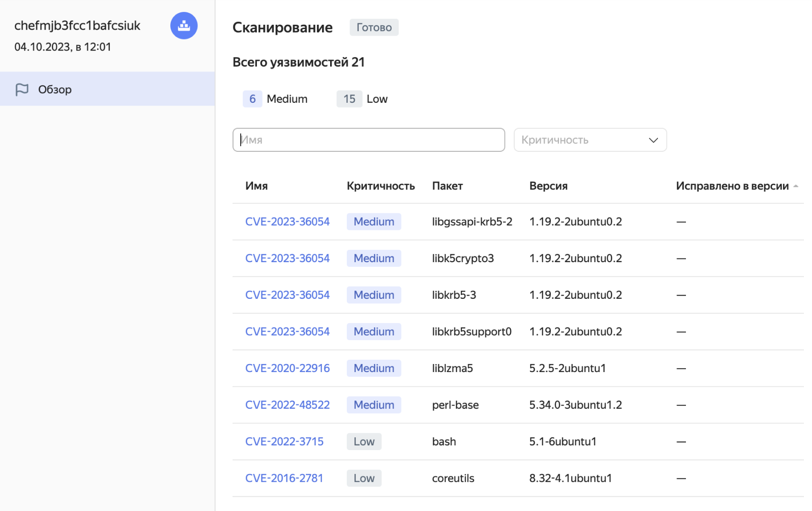Click the Имя column header
The height and width of the screenshot is (511, 812).
(256, 186)
